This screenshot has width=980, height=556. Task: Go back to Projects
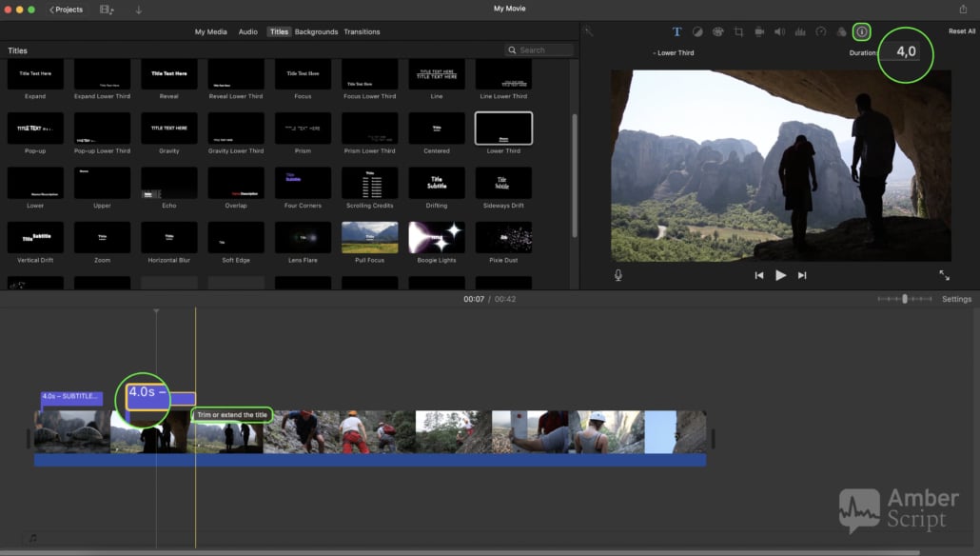(67, 10)
